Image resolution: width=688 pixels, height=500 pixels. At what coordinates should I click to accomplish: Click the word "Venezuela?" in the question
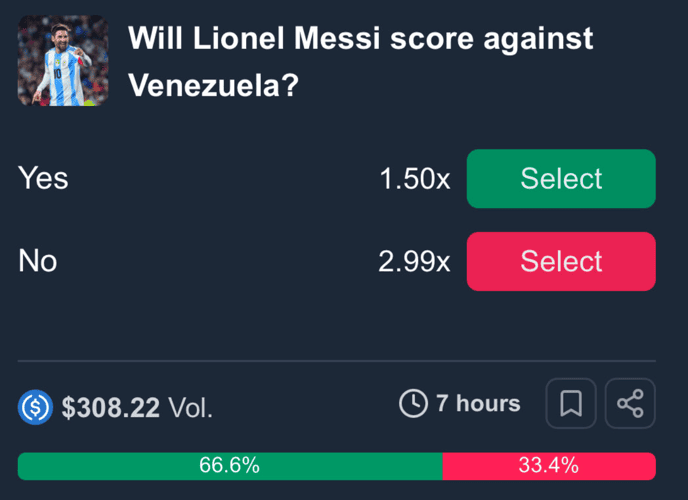pos(214,85)
